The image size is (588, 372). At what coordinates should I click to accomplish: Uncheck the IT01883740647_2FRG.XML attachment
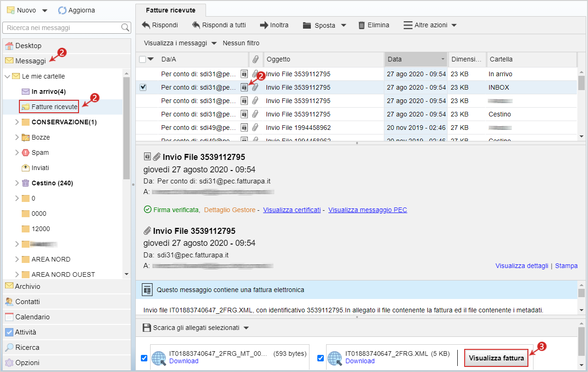321,358
